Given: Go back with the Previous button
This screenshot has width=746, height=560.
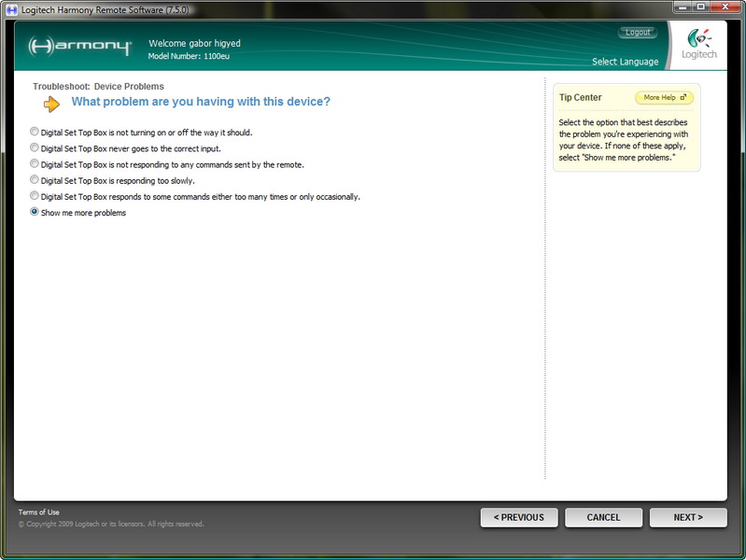Looking at the screenshot, I should (518, 517).
